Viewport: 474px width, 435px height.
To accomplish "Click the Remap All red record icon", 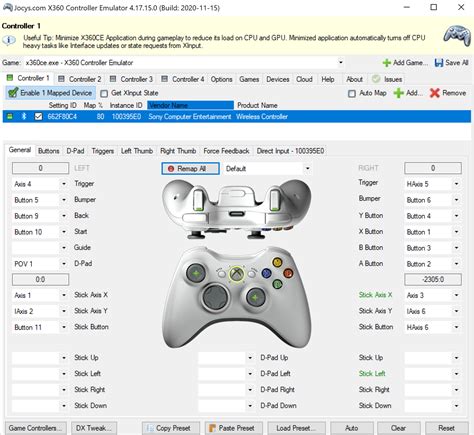I will (171, 169).
